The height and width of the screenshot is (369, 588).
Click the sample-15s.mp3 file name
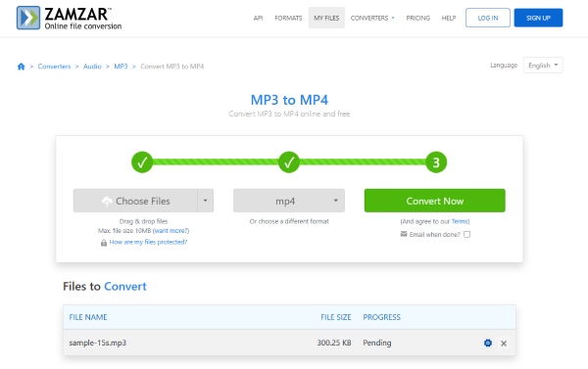click(97, 343)
